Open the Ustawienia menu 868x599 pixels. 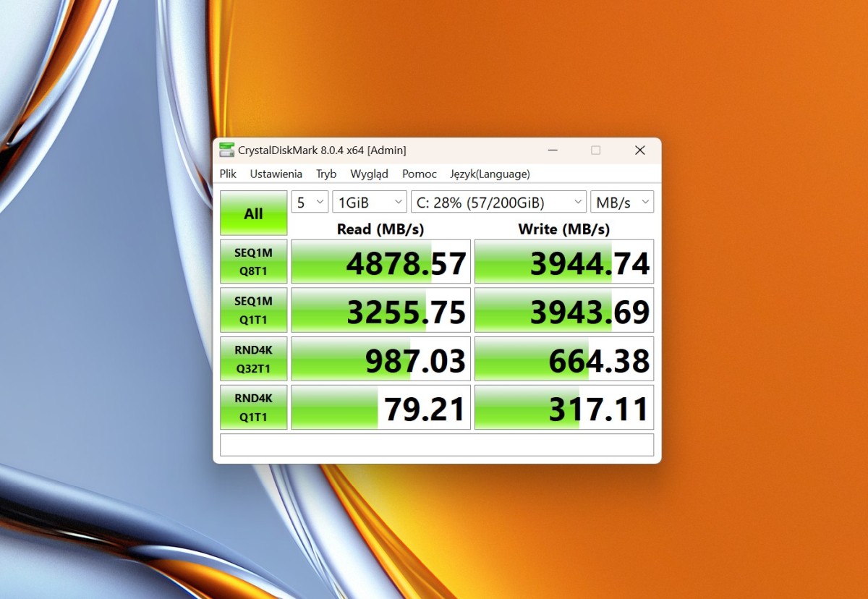point(276,174)
